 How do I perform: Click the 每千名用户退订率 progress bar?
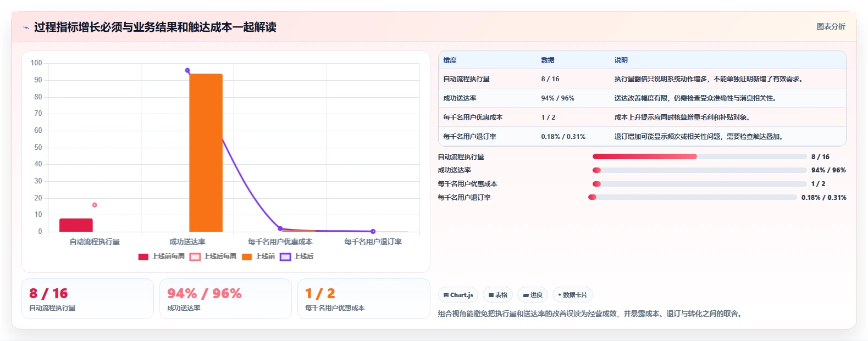coord(693,197)
